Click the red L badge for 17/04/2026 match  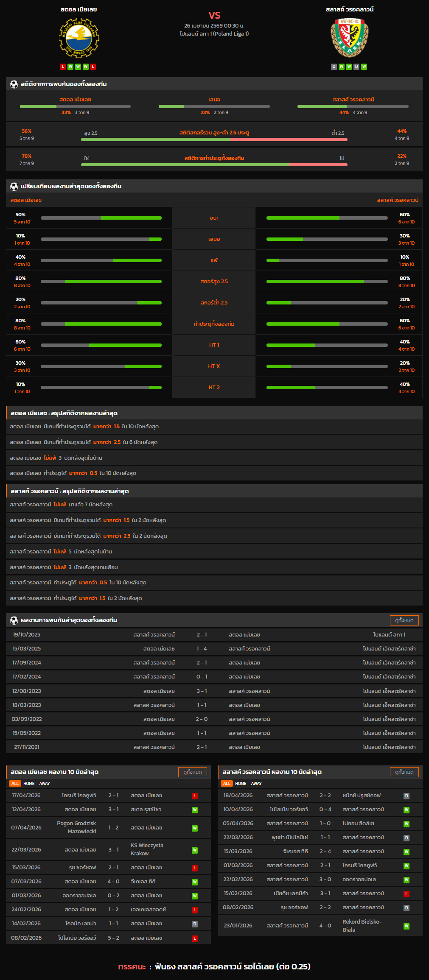click(195, 796)
